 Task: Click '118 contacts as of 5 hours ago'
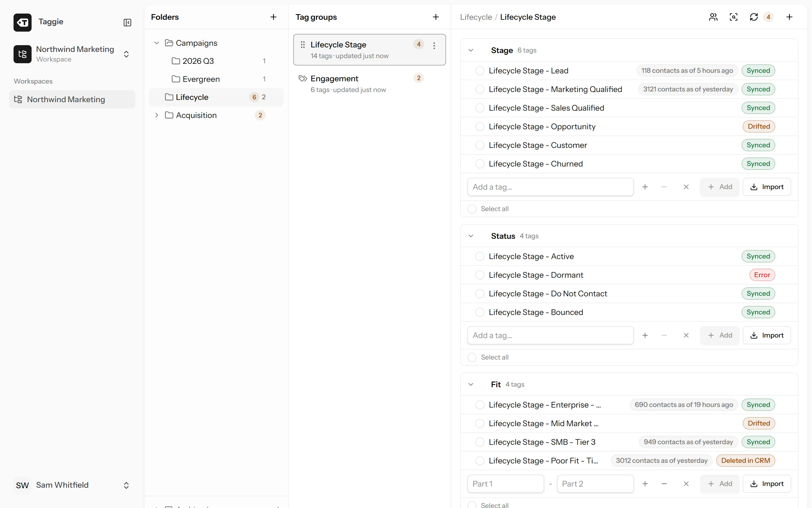[687, 71]
